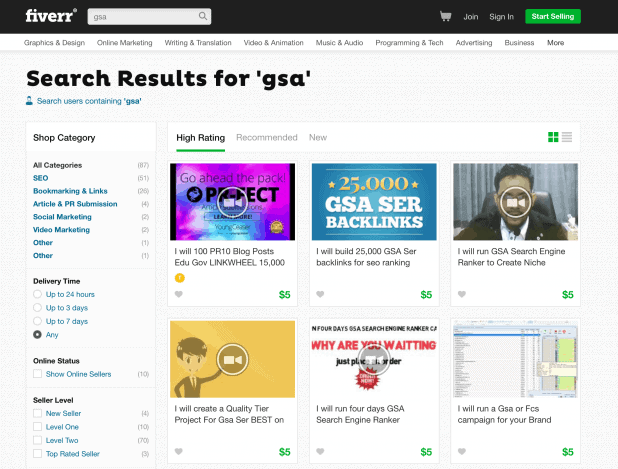Play video on the WHY ARE YOU WAITTING thumbnail
This screenshot has width=618, height=469.
pyautogui.click(x=374, y=359)
